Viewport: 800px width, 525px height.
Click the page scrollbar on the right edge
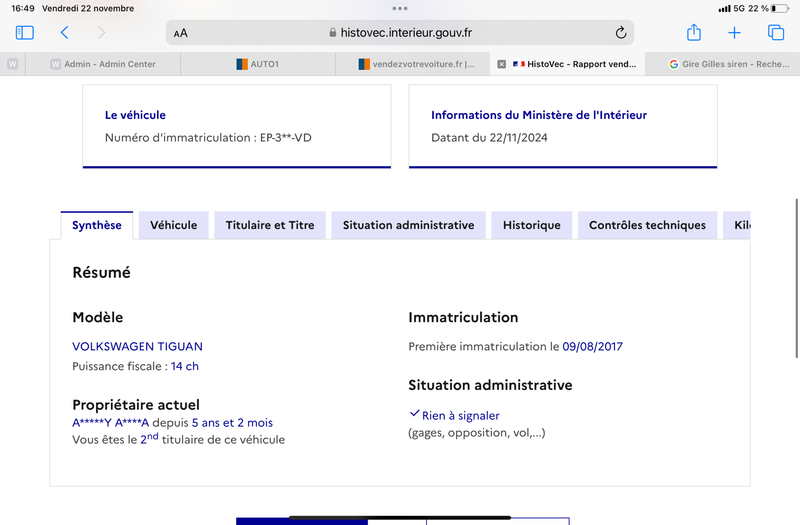[796, 279]
